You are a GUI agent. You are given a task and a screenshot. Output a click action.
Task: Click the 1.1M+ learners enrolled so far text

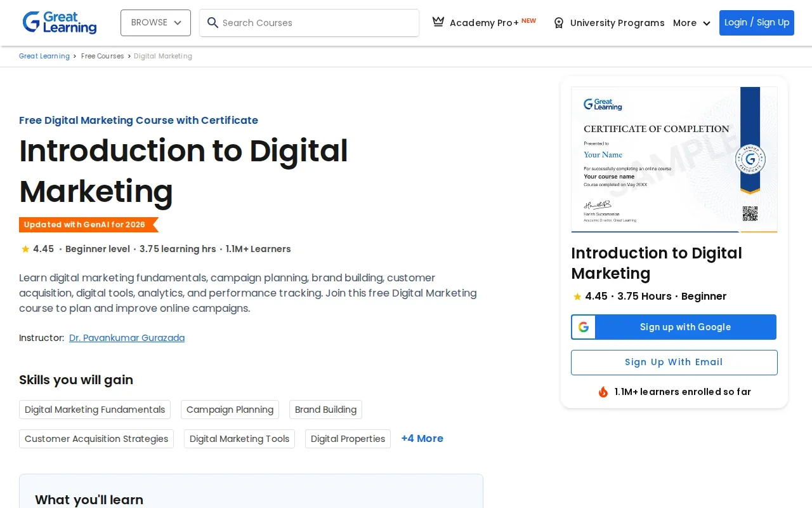683,392
